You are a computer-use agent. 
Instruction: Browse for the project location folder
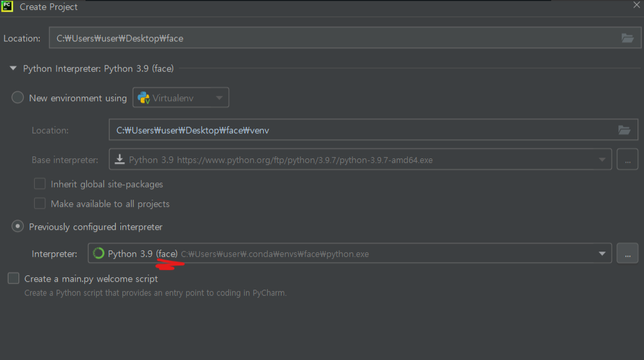pyautogui.click(x=627, y=38)
